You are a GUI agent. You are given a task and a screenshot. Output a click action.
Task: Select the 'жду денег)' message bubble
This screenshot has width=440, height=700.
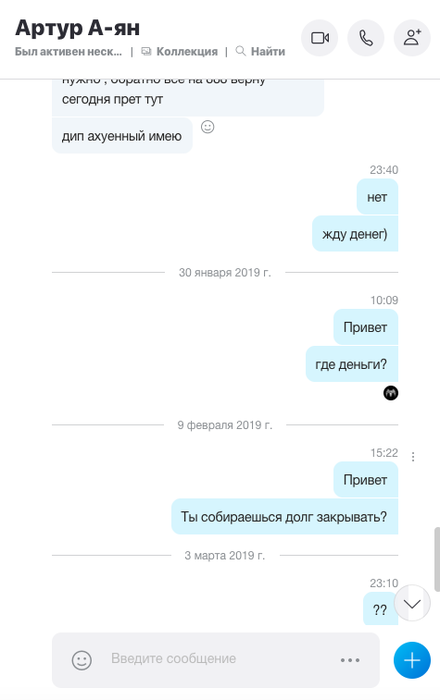(355, 233)
